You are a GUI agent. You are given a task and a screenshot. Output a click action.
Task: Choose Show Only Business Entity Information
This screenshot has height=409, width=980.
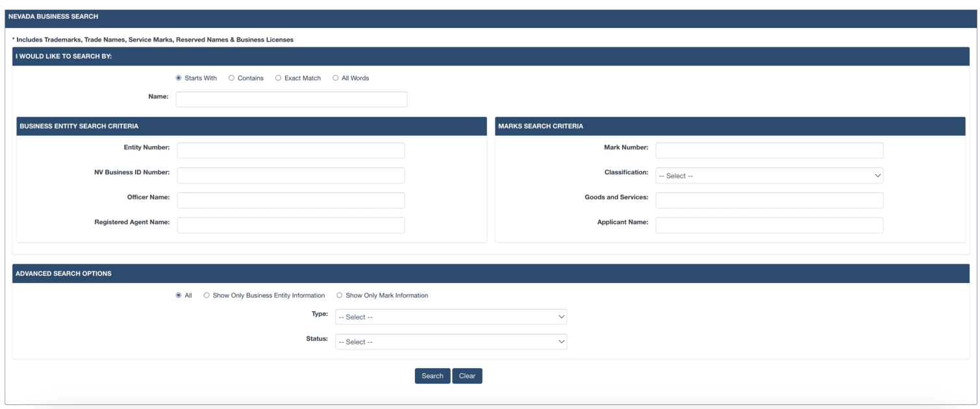pyautogui.click(x=207, y=295)
